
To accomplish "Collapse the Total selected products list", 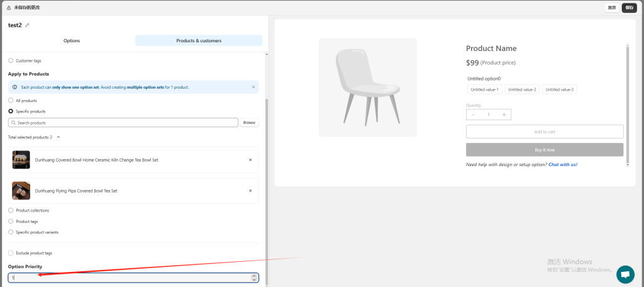I will pyautogui.click(x=58, y=137).
